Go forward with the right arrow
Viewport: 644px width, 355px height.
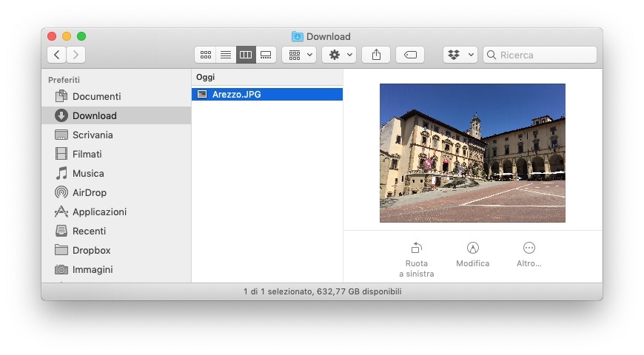click(x=76, y=55)
